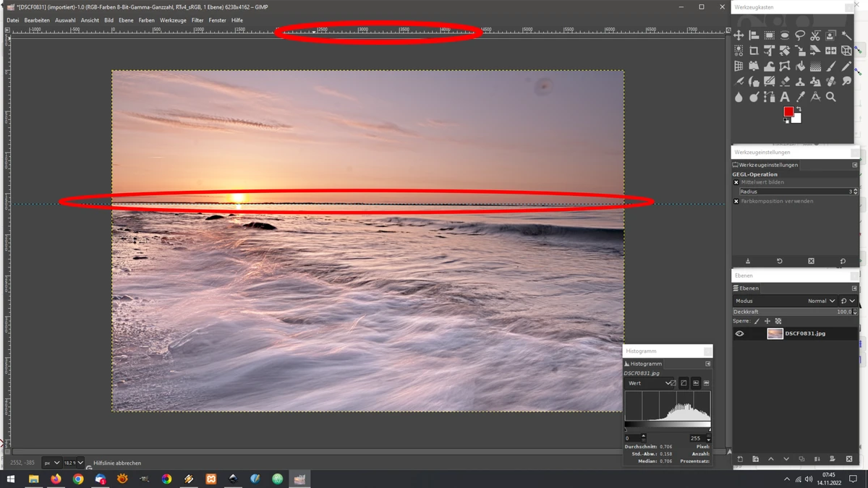Click the red foreground color swatch
This screenshot has width=868, height=488.
(788, 111)
